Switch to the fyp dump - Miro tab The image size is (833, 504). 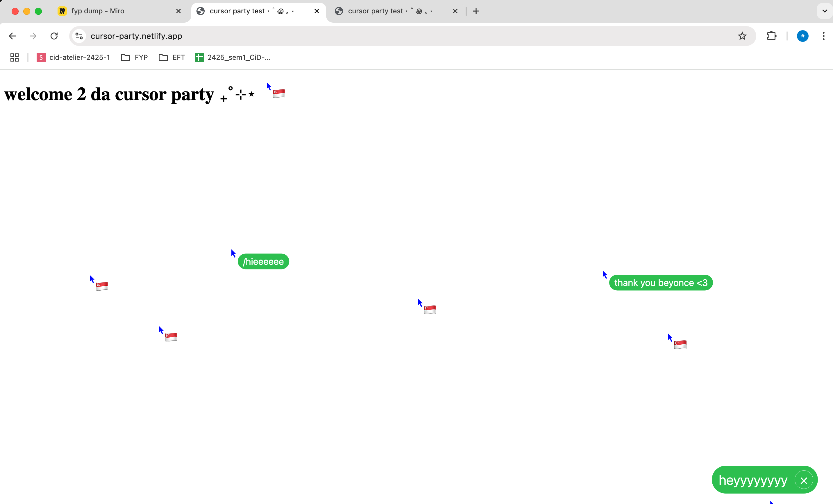98,11
